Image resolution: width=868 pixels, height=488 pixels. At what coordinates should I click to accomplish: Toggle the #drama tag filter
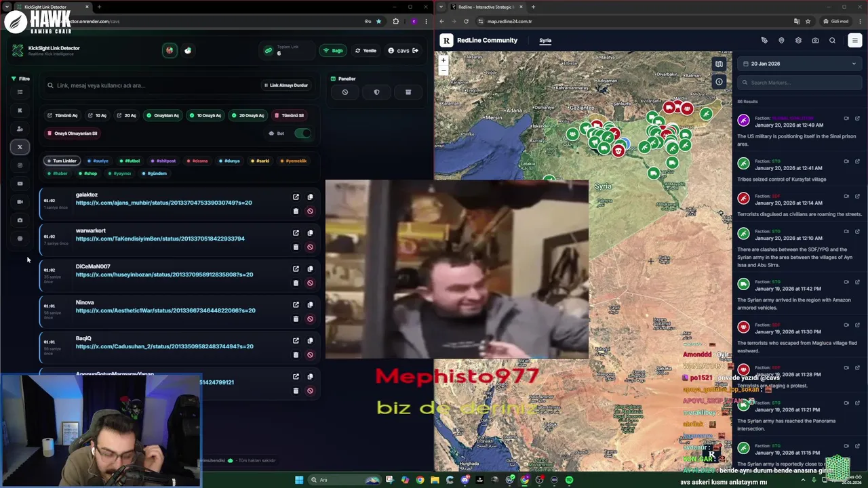[x=197, y=161]
